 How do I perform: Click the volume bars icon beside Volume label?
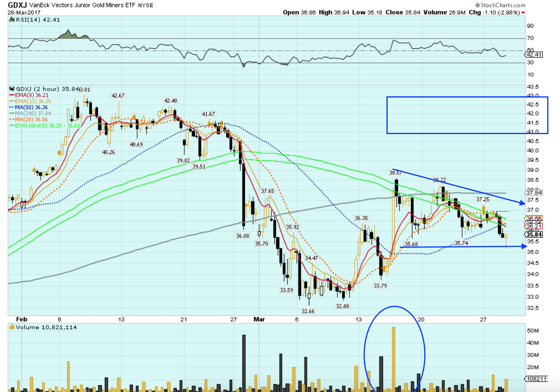[12, 327]
